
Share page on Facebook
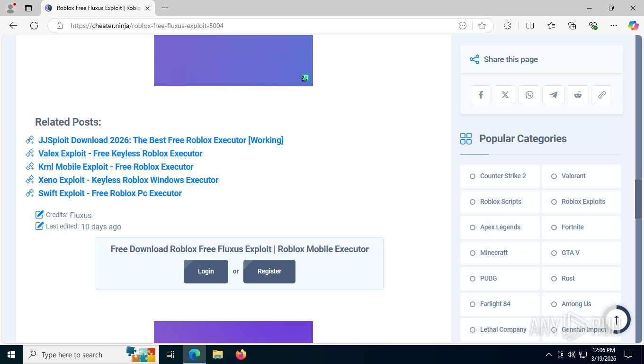click(481, 95)
